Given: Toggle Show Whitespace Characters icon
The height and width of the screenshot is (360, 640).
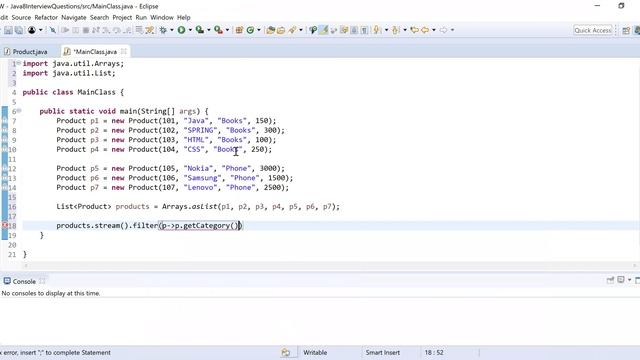Looking at the screenshot, I should 364,30.
